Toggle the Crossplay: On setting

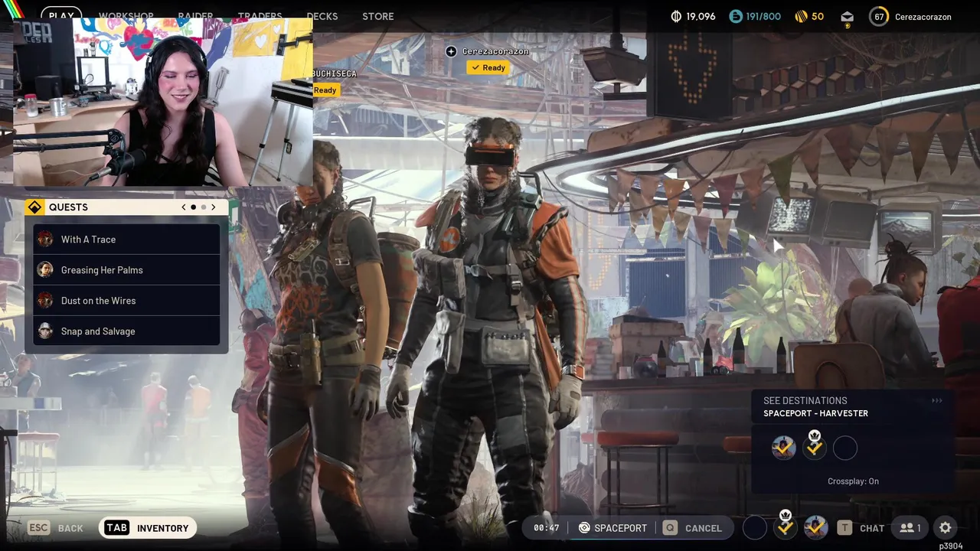click(853, 481)
